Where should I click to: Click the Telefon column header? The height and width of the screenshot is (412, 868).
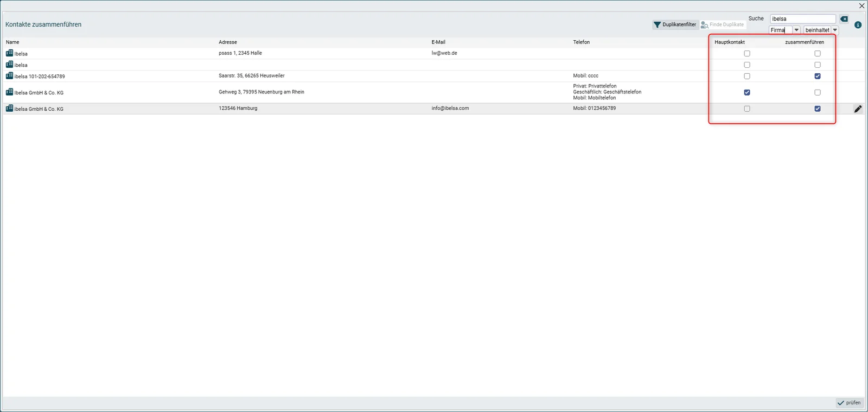point(582,42)
